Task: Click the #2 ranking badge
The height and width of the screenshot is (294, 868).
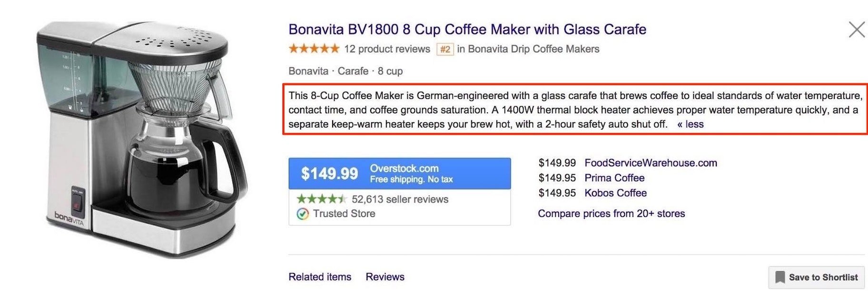Action: click(x=445, y=49)
